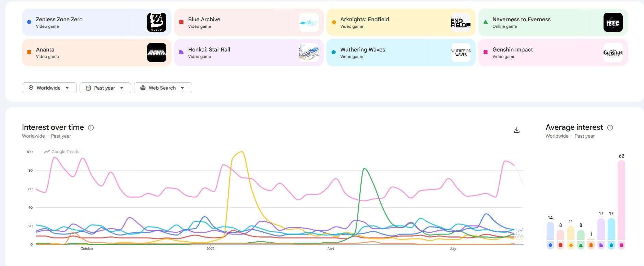Click the blue circle marker under bar 14

tap(550, 245)
